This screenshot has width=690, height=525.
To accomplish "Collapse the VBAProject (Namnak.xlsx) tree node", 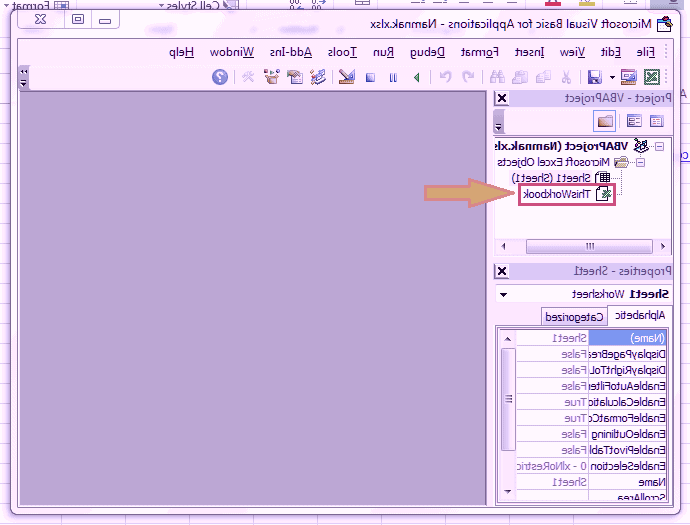I will (659, 146).
